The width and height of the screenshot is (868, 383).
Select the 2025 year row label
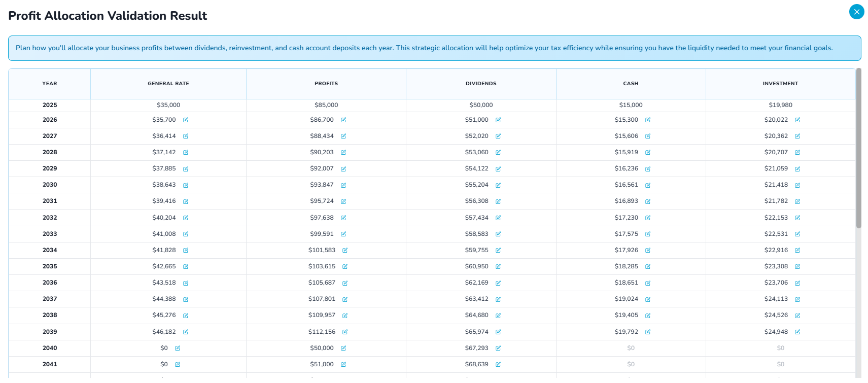point(50,105)
